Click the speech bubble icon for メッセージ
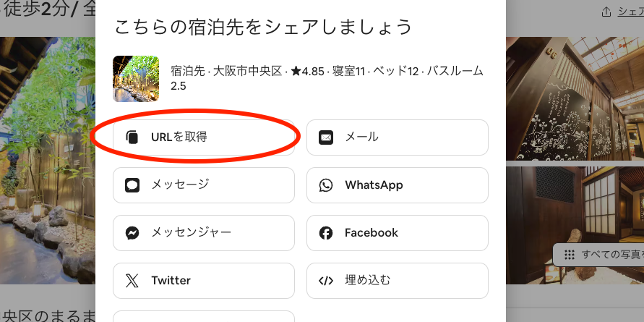The height and width of the screenshot is (322, 644). [132, 185]
